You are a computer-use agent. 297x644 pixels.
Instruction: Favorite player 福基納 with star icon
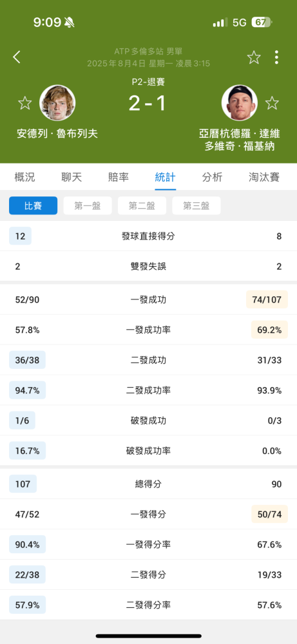[x=272, y=102]
